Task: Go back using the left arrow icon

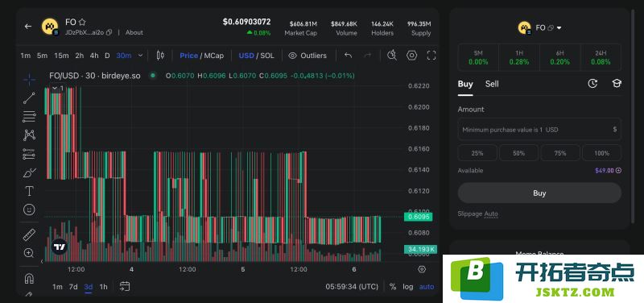Action: point(28,27)
